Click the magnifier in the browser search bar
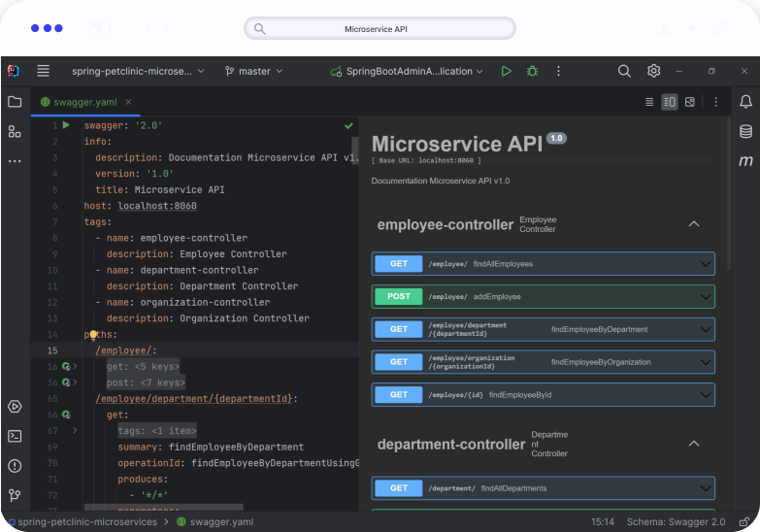The image size is (760, 532). coord(260,28)
